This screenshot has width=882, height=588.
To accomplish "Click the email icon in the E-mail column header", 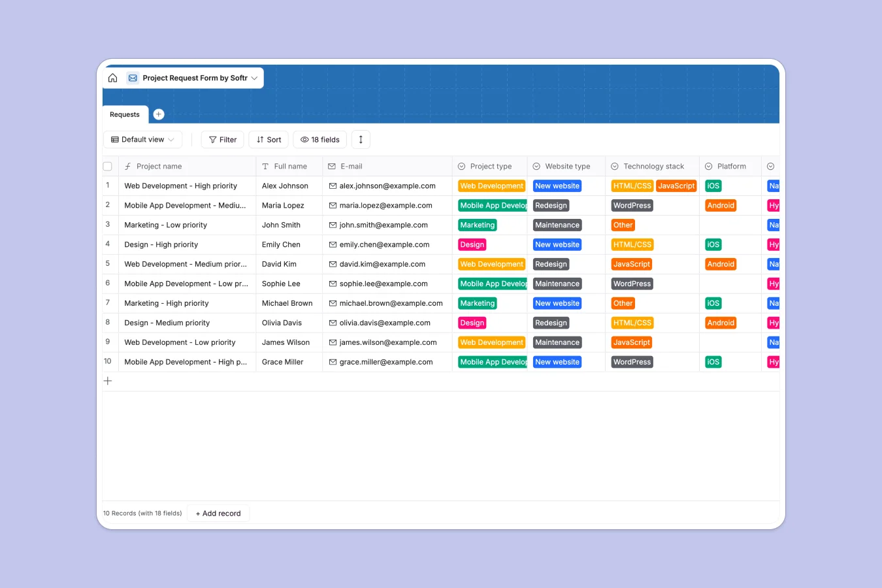I will (332, 166).
